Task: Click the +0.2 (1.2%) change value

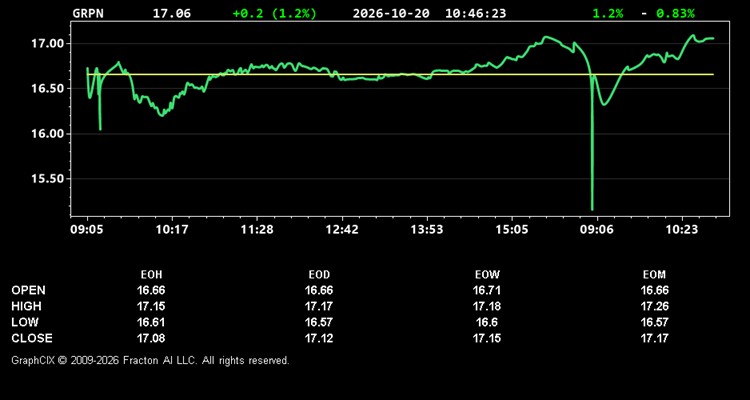Action: point(275,13)
